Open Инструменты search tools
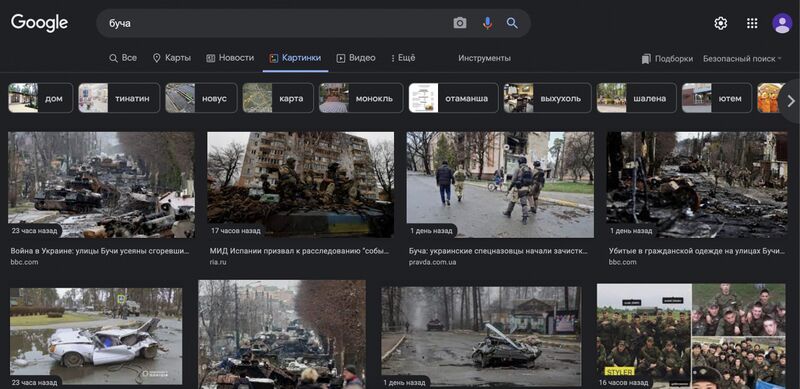800x389 pixels. click(x=484, y=58)
